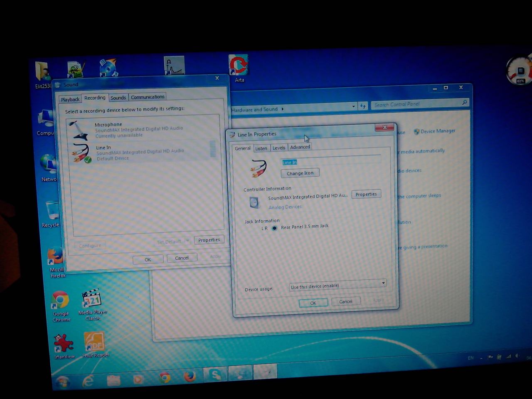Viewport: 532px width, 399px height.
Task: Open the Set Default dropdown arrow
Action: point(188,241)
